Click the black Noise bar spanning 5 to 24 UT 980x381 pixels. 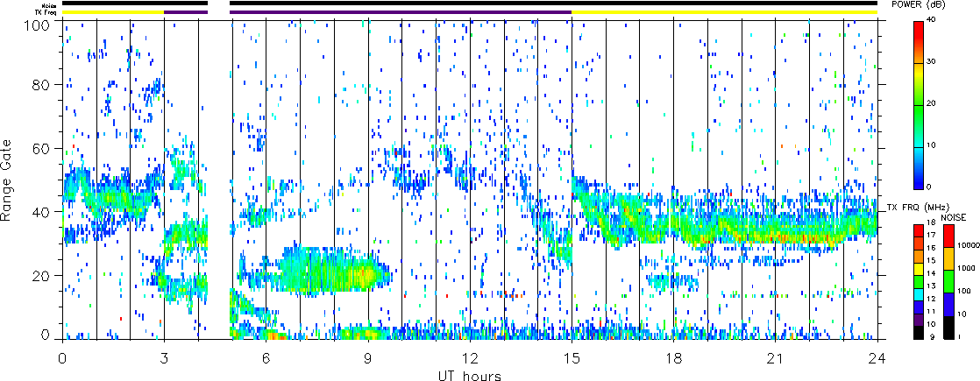tap(554, 4)
